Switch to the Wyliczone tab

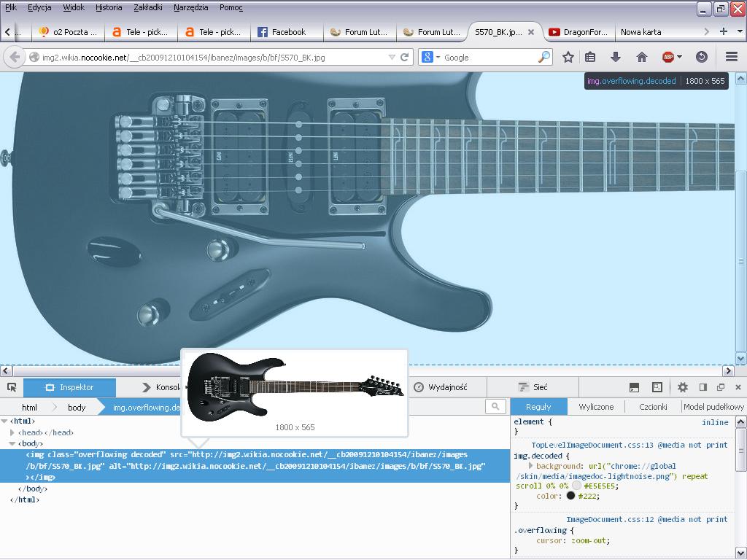596,407
